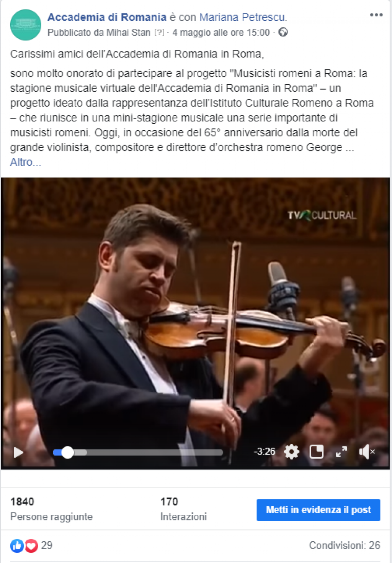Image resolution: width=392 pixels, height=563 pixels.
Task: View the 29 reactions count
Action: pyautogui.click(x=47, y=545)
